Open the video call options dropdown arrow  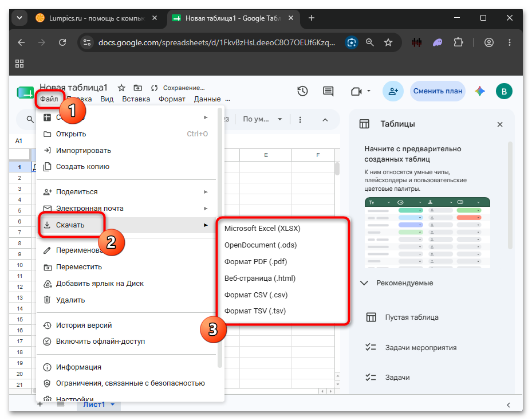click(369, 91)
